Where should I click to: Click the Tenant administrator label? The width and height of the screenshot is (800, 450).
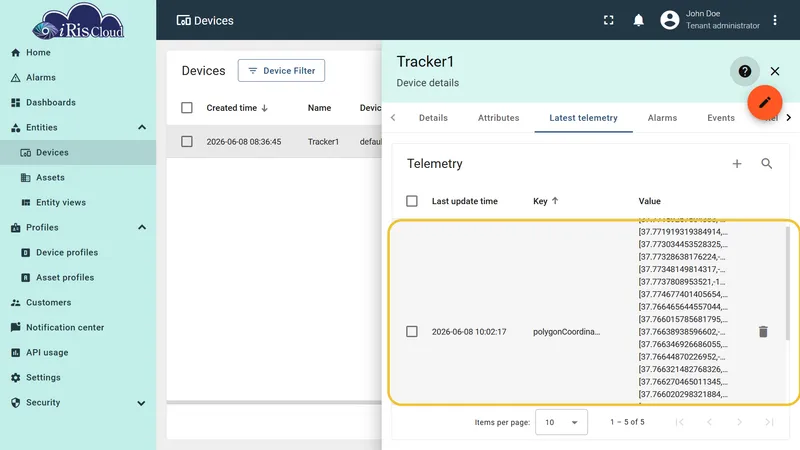coord(722,26)
